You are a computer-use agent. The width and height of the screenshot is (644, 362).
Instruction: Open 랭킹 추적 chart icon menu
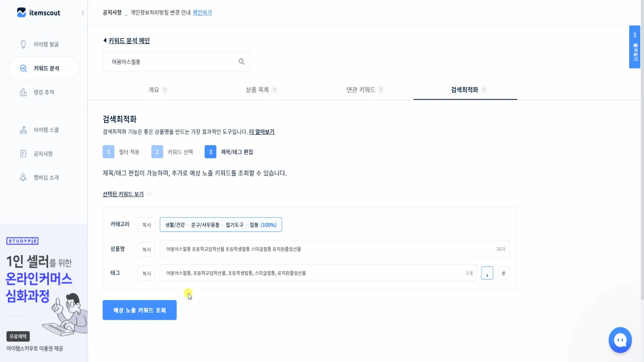coord(23,92)
